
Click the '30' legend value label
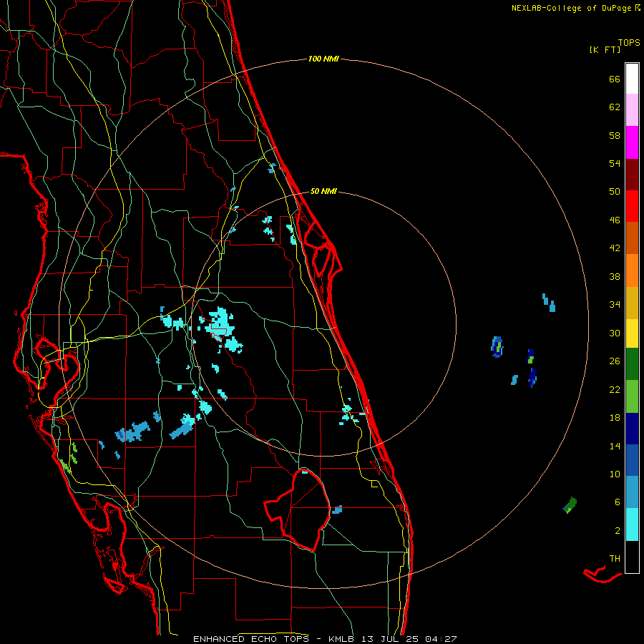615,333
